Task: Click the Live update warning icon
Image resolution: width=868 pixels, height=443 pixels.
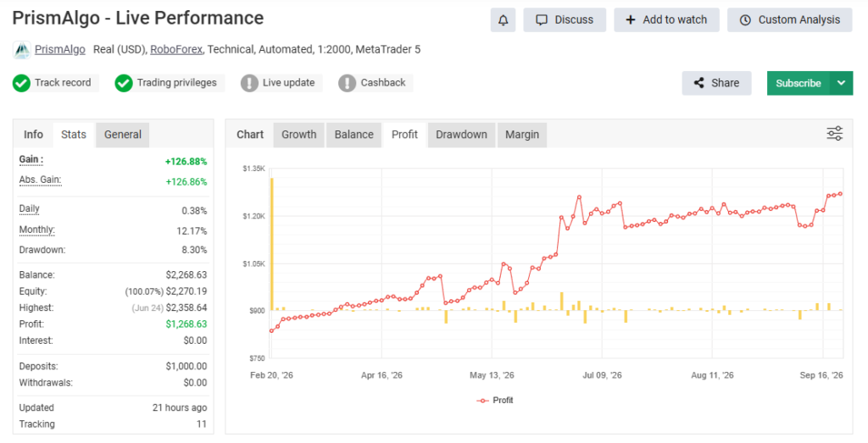Action: (249, 83)
